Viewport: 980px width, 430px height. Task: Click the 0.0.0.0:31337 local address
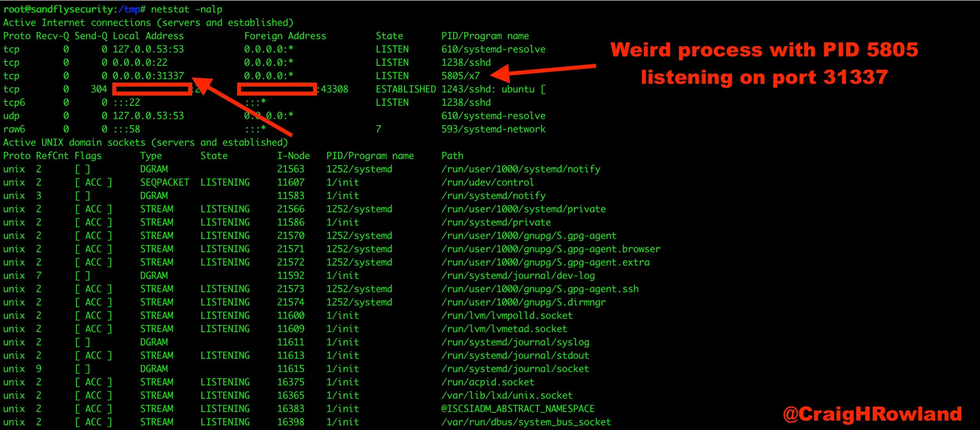(148, 76)
